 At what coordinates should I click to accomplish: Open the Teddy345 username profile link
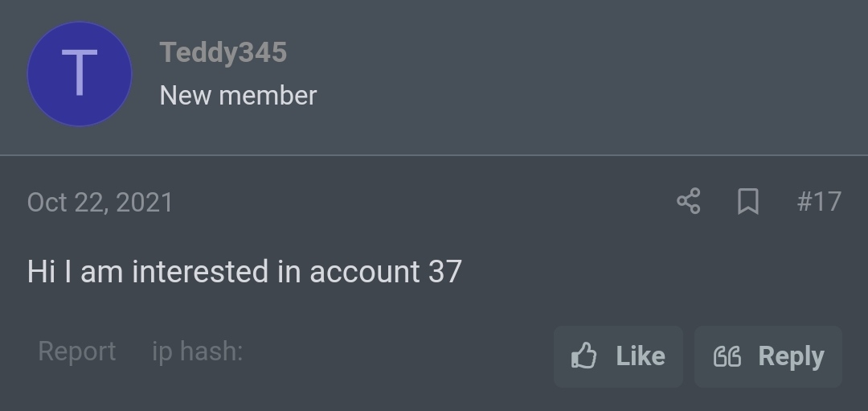click(x=223, y=52)
